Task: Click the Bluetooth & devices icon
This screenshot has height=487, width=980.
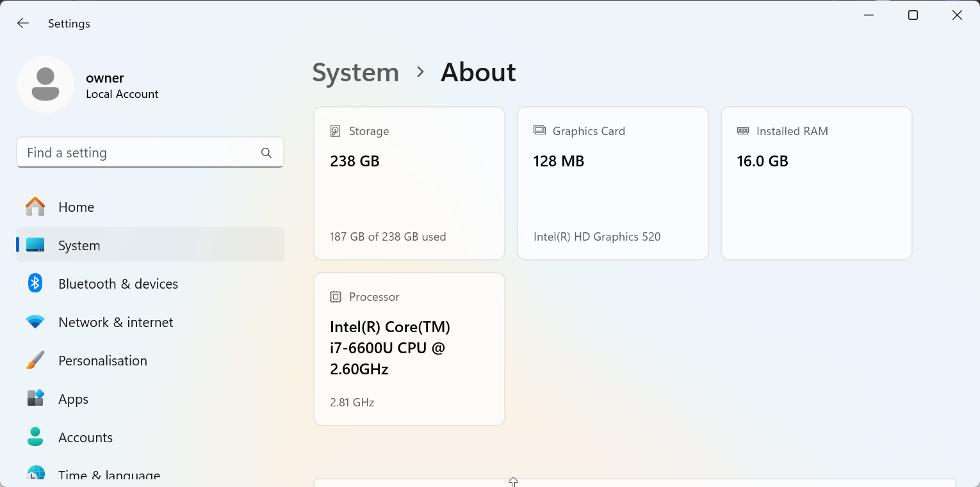Action: (35, 283)
